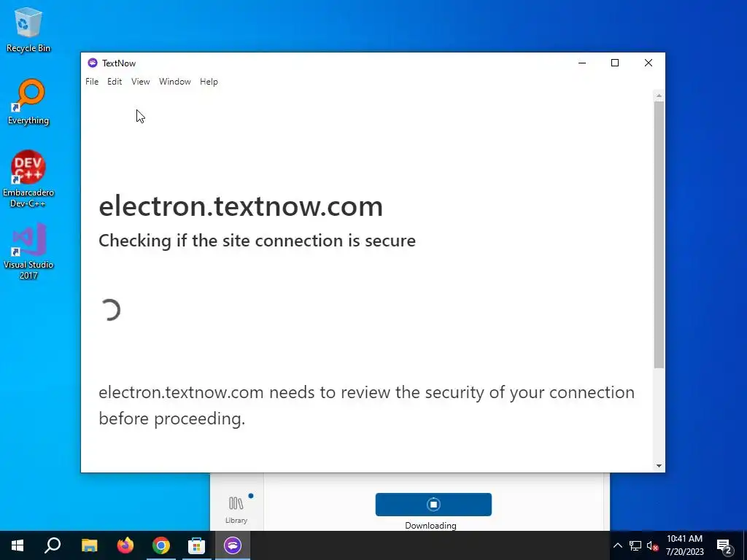Image resolution: width=747 pixels, height=560 pixels.
Task: Launch Google Chrome from the taskbar
Action: (x=161, y=545)
